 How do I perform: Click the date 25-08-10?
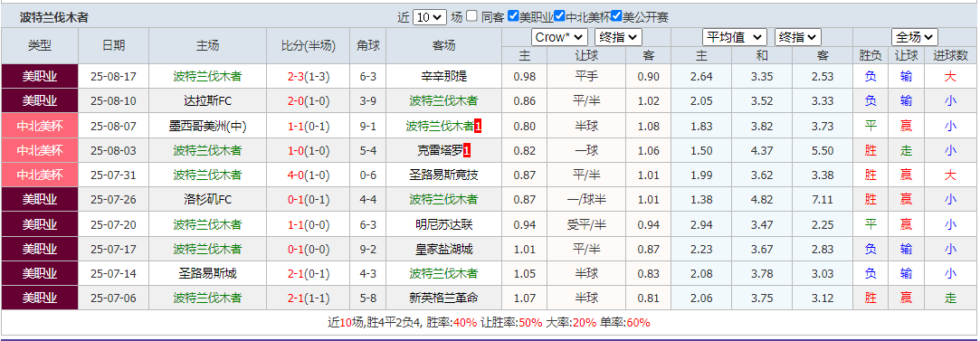click(114, 101)
